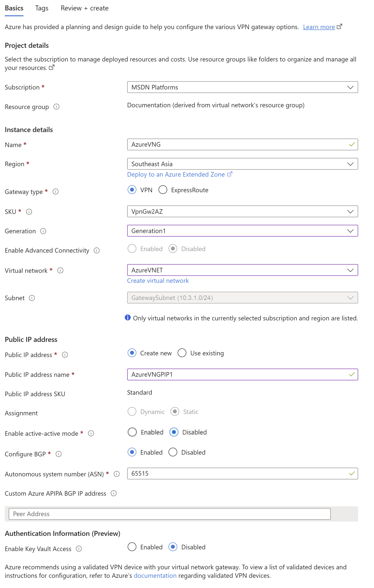Open the SKU dropdown showing VpnGw2AZ
Image resolution: width=374 pixels, height=588 pixels.
(x=242, y=212)
